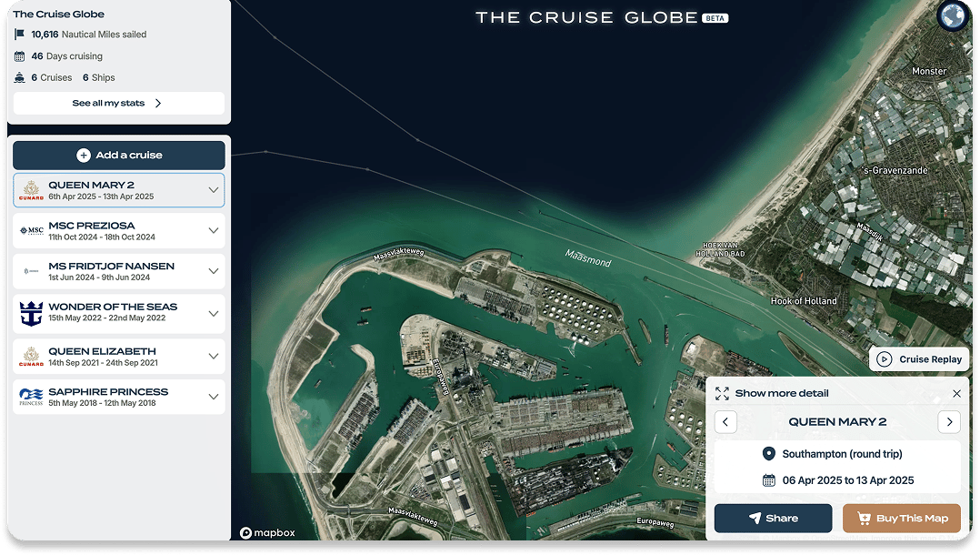Viewport: 980px width, 555px height.
Task: Click the Add a cruise button
Action: click(119, 156)
